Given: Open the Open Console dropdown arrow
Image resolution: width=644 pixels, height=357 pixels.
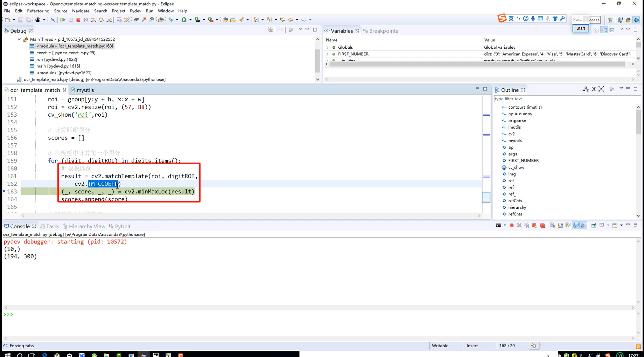Looking at the screenshot, I should click(x=621, y=225).
